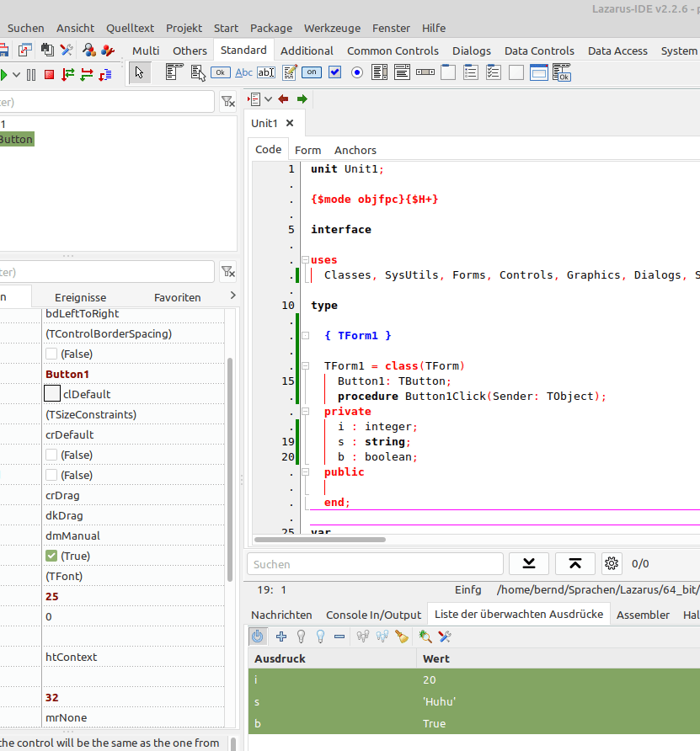Pick the TPanel component icon
The width and height of the screenshot is (700, 751).
click(x=516, y=72)
